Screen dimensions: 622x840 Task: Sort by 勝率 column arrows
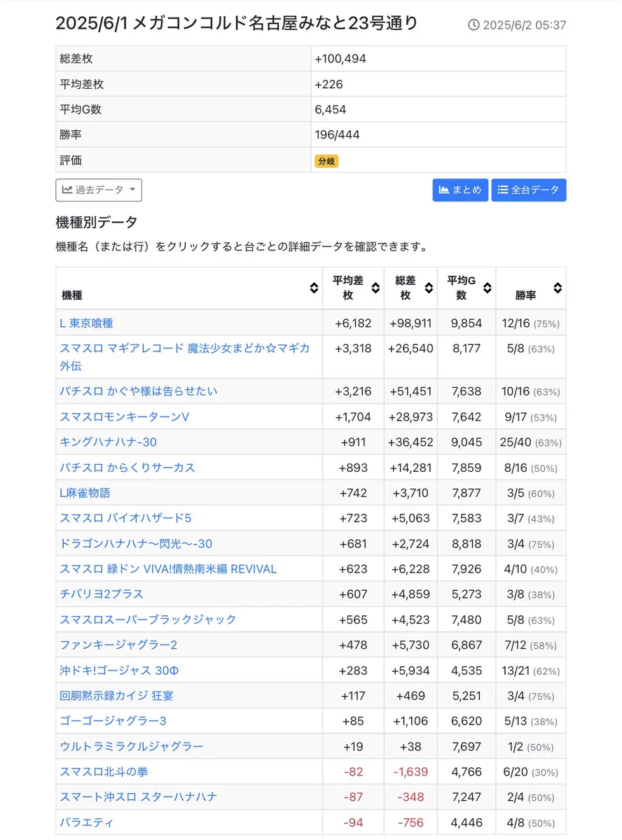click(x=558, y=288)
